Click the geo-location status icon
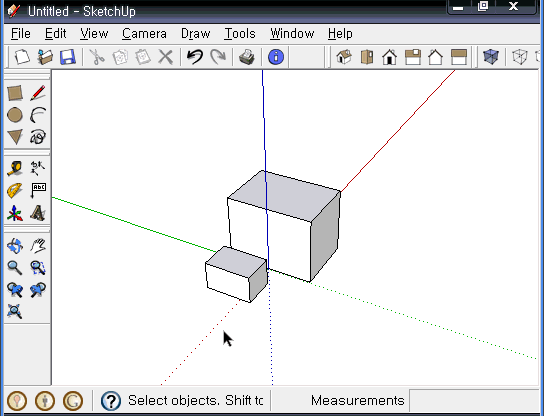 click(17, 400)
